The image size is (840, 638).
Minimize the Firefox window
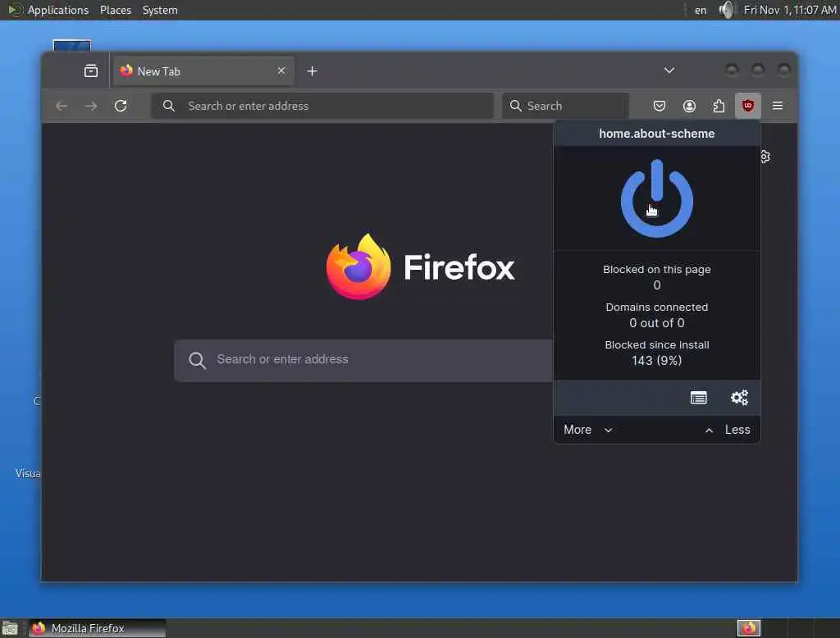click(731, 71)
